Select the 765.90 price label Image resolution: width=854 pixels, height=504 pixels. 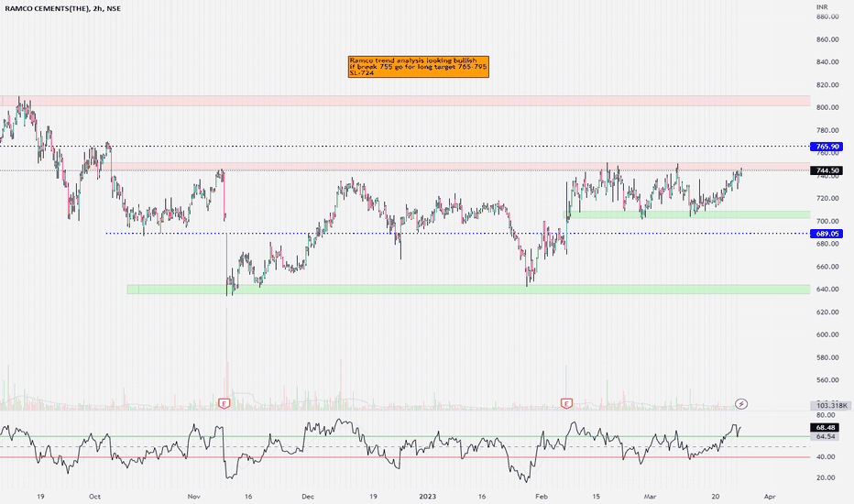coord(827,147)
